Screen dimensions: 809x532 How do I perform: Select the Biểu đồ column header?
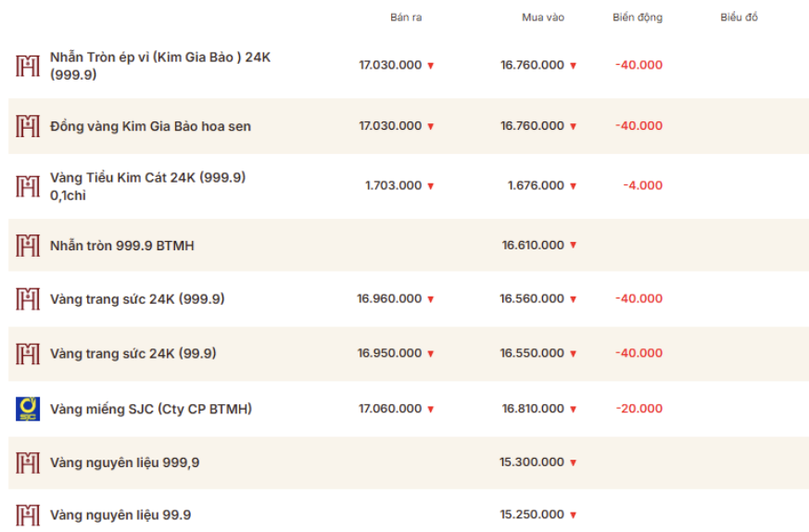[739, 17]
